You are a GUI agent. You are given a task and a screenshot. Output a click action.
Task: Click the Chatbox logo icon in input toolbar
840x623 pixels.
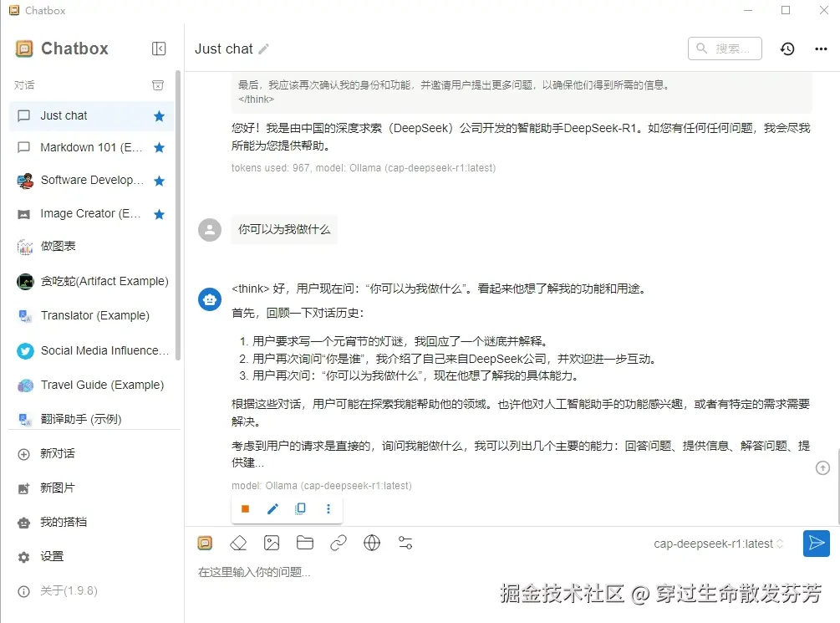(205, 543)
